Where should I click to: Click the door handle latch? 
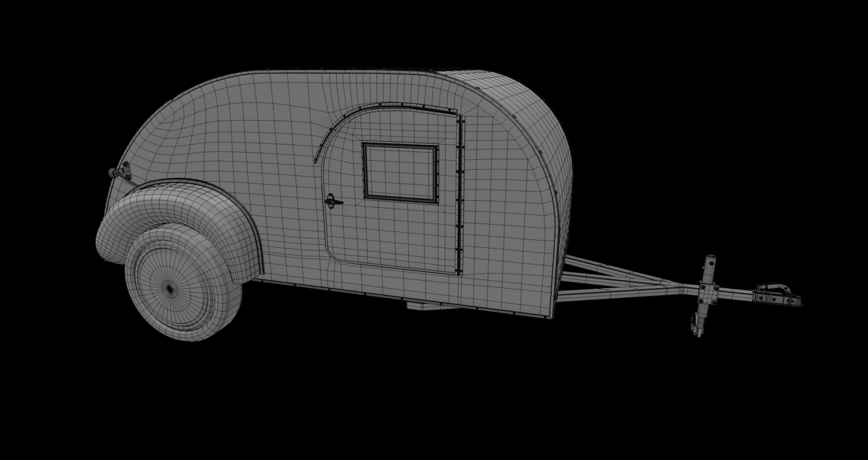(332, 202)
